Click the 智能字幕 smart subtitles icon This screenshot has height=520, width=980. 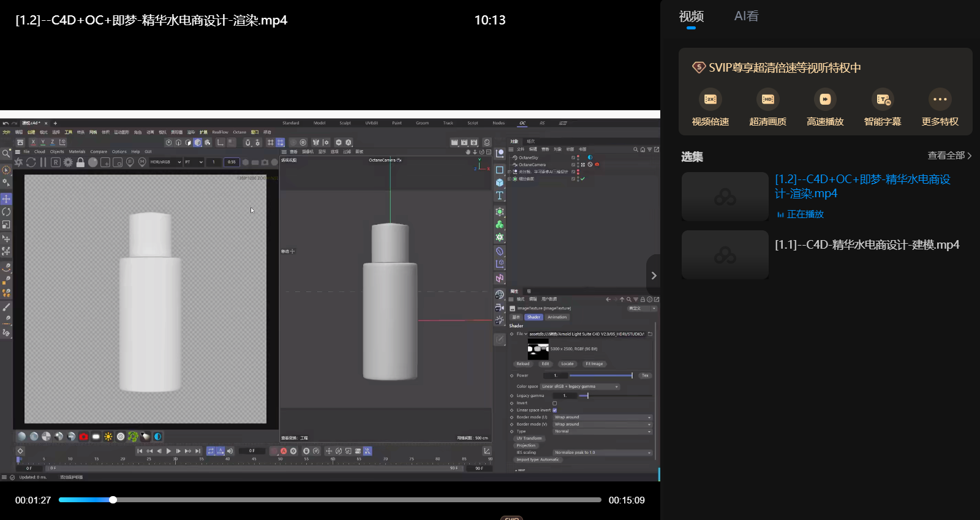(883, 99)
